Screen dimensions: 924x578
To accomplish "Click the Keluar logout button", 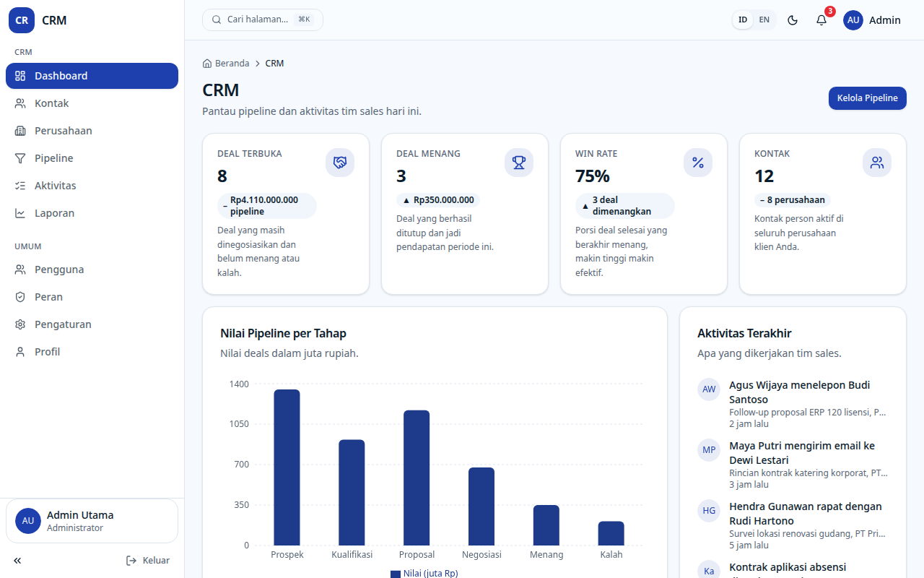I will 148,561.
